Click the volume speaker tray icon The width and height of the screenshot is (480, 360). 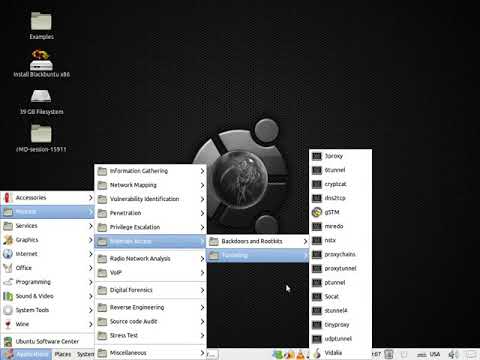(452, 354)
